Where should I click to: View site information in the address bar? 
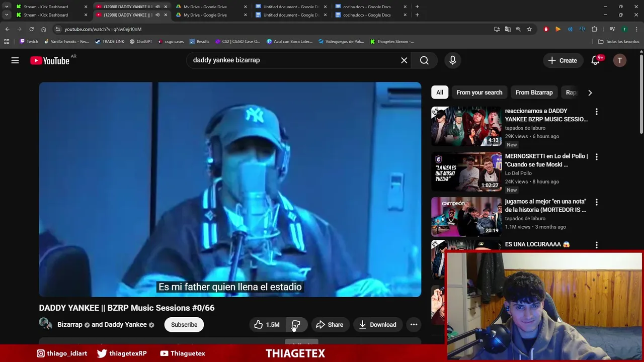(x=58, y=29)
